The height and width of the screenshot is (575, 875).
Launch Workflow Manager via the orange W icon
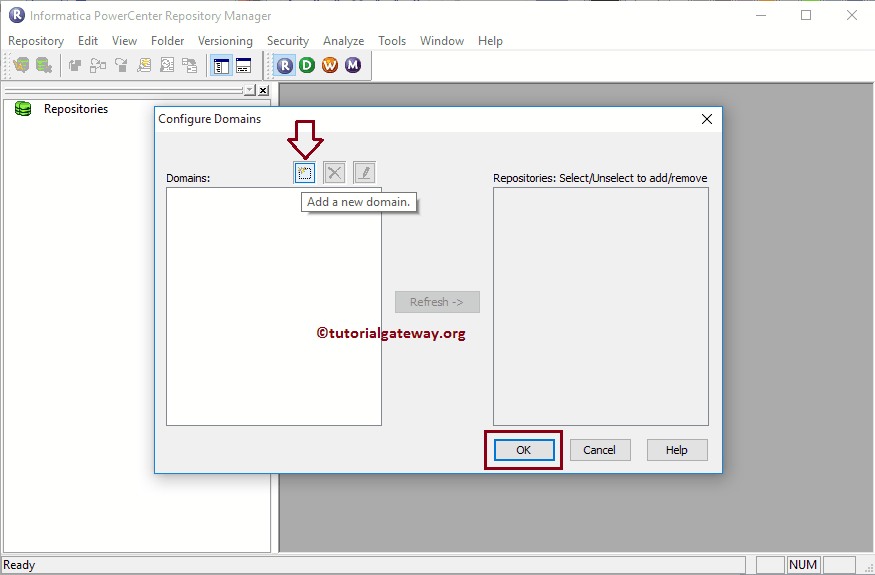point(330,65)
